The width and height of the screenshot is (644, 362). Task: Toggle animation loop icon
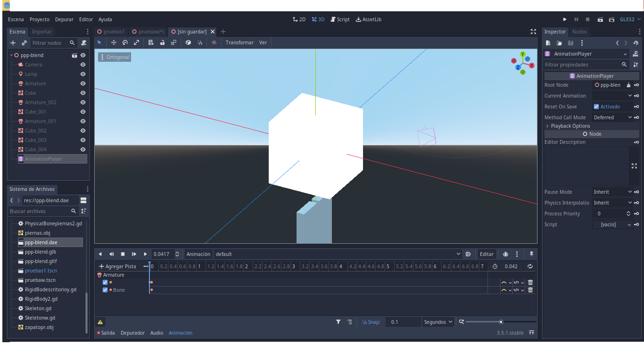pyautogui.click(x=530, y=266)
